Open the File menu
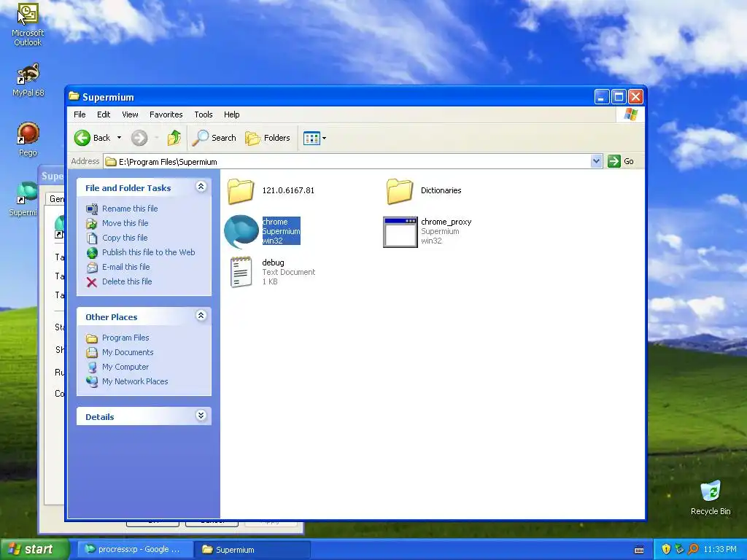 tap(80, 114)
